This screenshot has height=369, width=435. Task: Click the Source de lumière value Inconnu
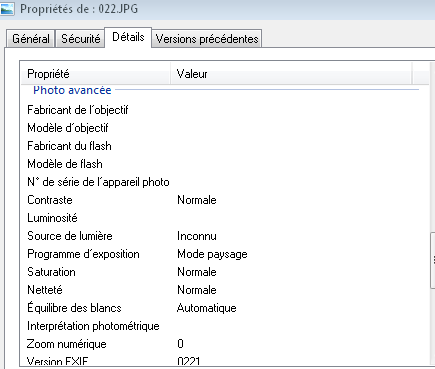(x=197, y=236)
